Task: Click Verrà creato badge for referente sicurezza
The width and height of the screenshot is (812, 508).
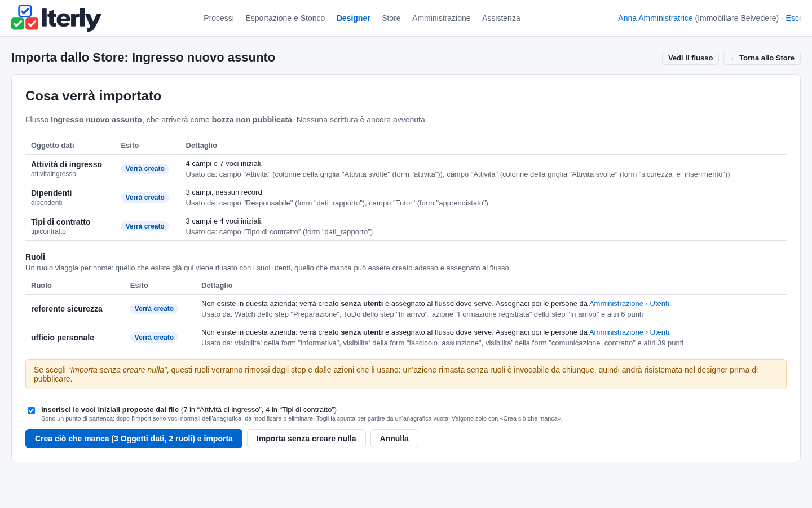Action: coord(154,309)
